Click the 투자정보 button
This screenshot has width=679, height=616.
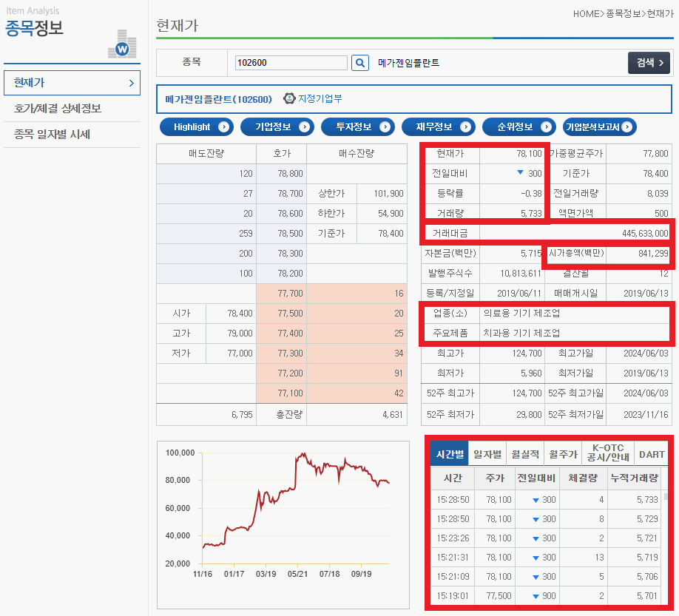(x=359, y=126)
